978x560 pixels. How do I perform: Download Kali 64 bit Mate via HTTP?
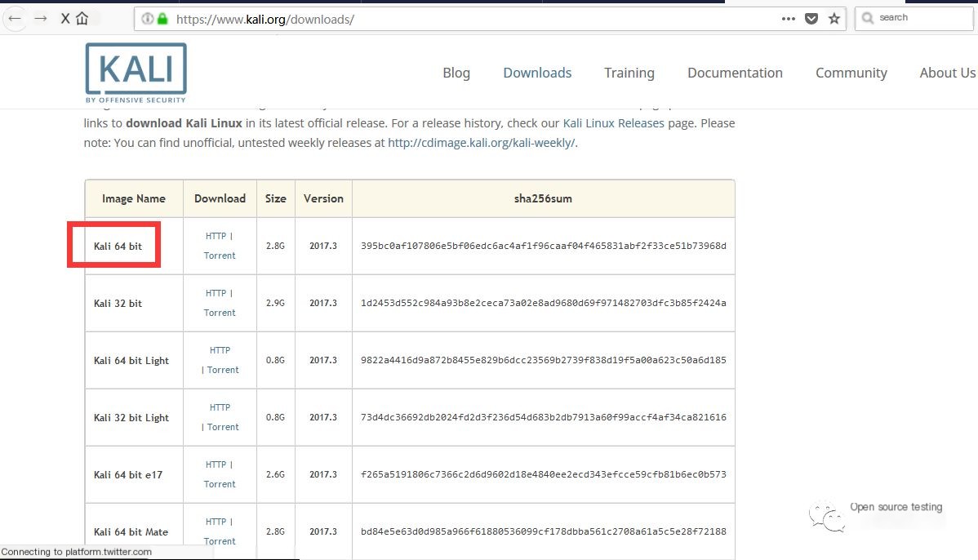click(216, 522)
